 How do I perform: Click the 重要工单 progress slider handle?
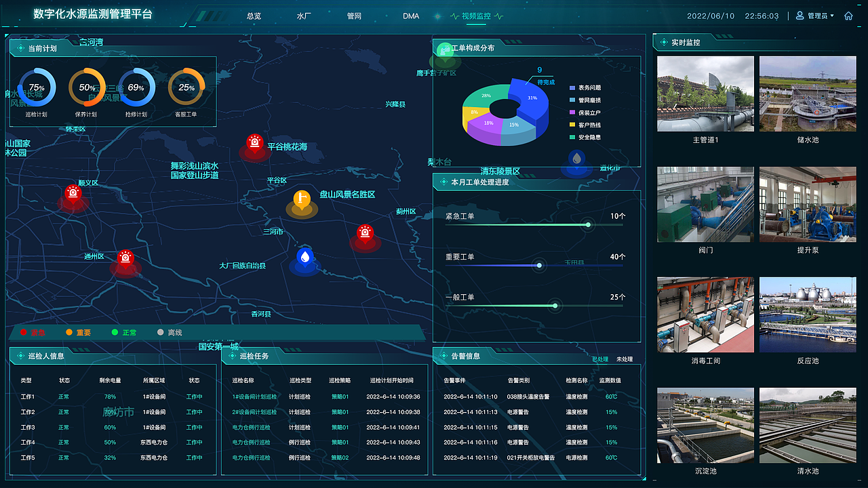pos(539,266)
